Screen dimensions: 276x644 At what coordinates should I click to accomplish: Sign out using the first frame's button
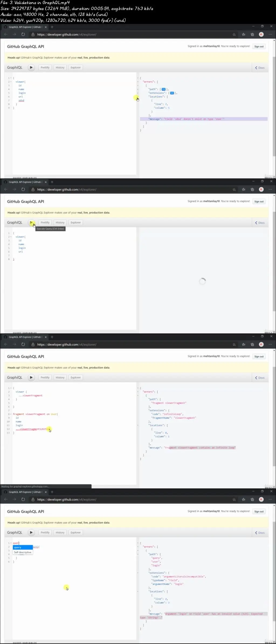[x=259, y=47]
